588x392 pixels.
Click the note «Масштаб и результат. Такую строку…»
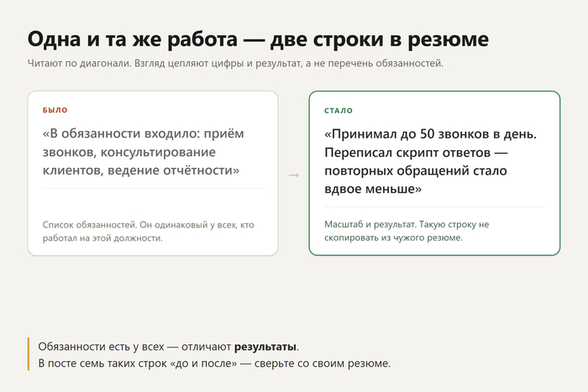click(407, 231)
